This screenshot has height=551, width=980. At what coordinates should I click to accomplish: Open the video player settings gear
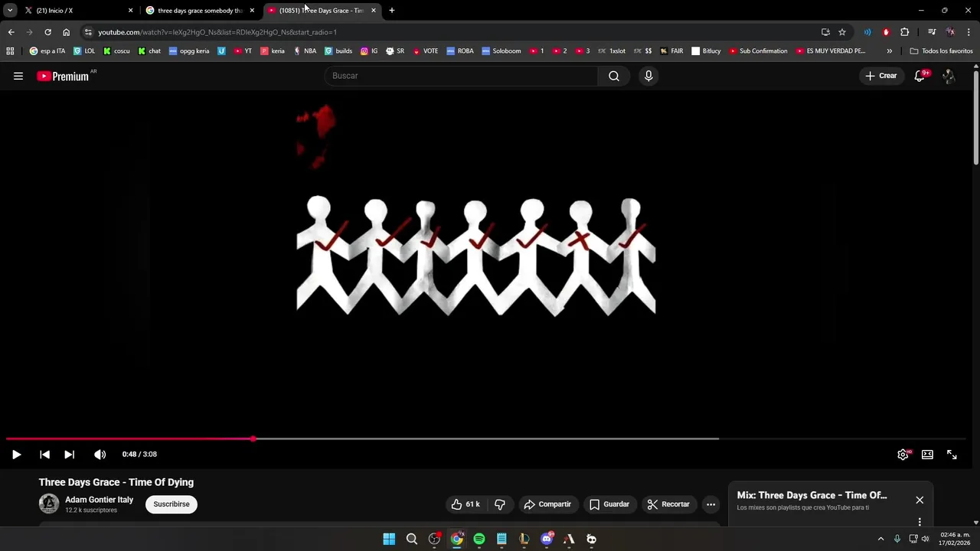(903, 454)
